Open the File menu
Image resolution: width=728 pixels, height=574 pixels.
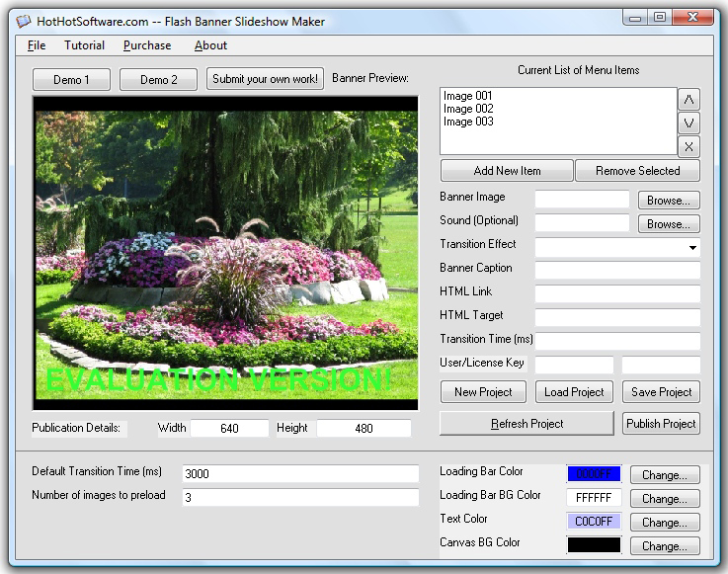point(37,45)
